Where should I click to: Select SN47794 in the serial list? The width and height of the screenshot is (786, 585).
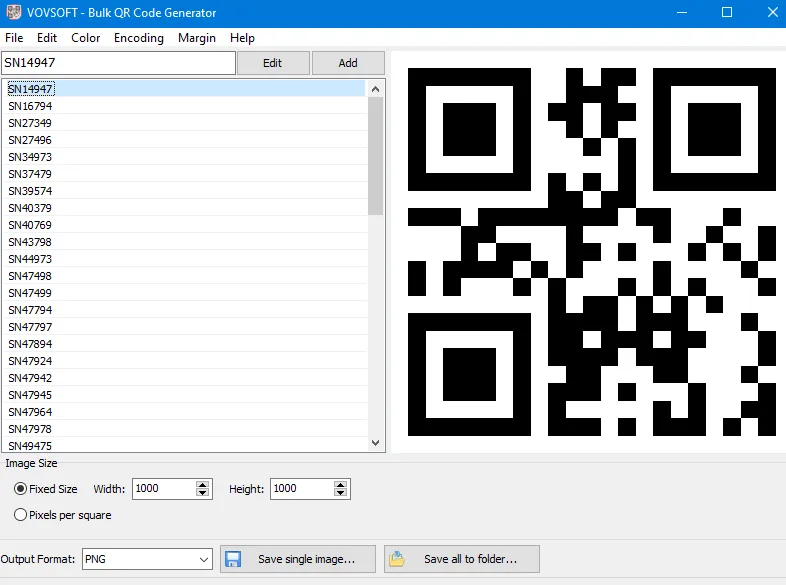pyautogui.click(x=30, y=310)
